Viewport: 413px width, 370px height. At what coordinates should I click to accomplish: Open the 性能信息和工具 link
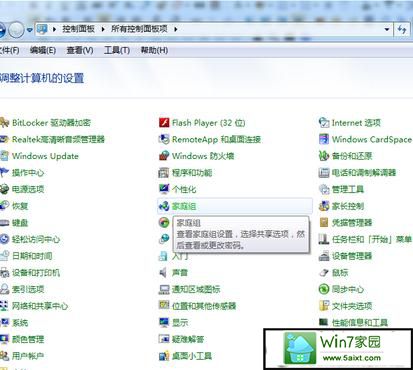coord(360,322)
